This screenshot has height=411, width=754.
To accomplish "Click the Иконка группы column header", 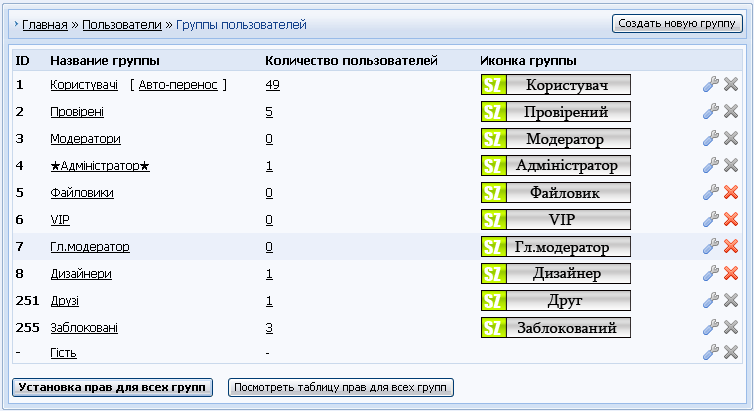I will pyautogui.click(x=528, y=61).
